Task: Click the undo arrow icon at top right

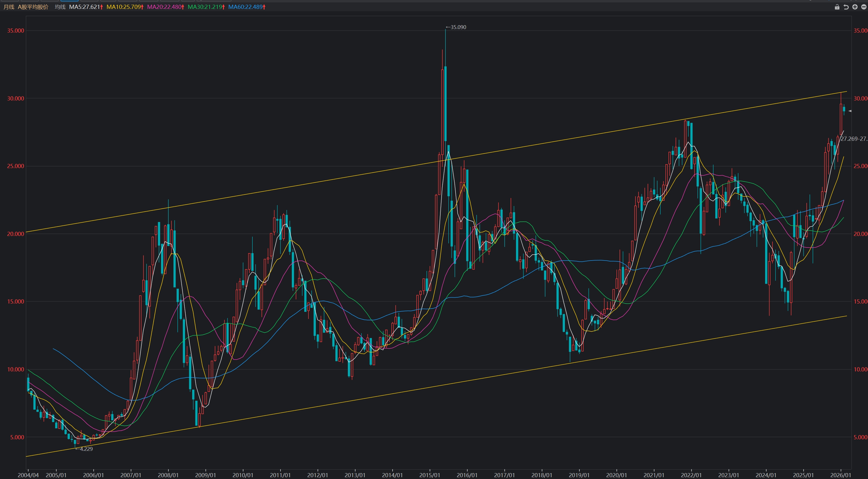Action: (846, 7)
